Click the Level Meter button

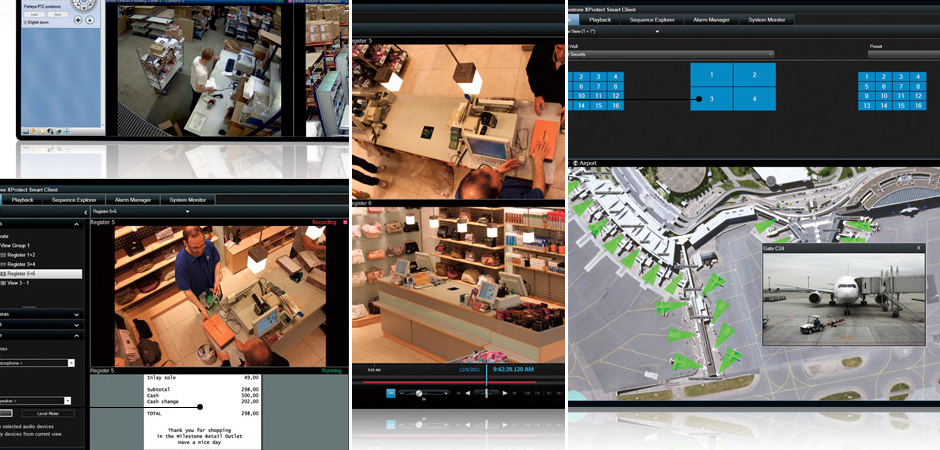[x=49, y=413]
